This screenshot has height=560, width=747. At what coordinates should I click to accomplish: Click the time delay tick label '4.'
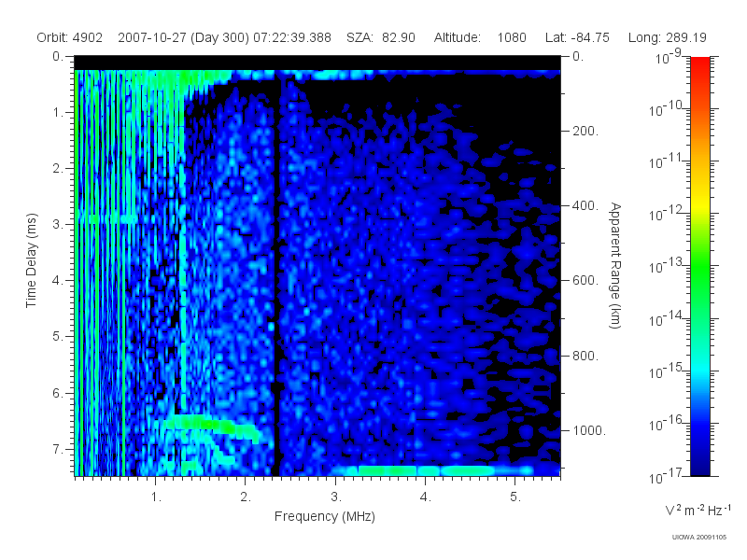click(x=58, y=281)
